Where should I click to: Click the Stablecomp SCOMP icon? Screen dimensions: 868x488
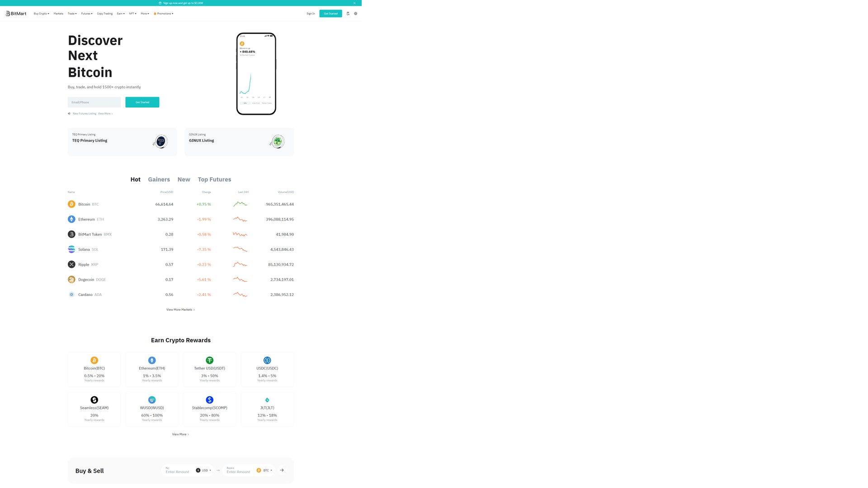coord(209,400)
